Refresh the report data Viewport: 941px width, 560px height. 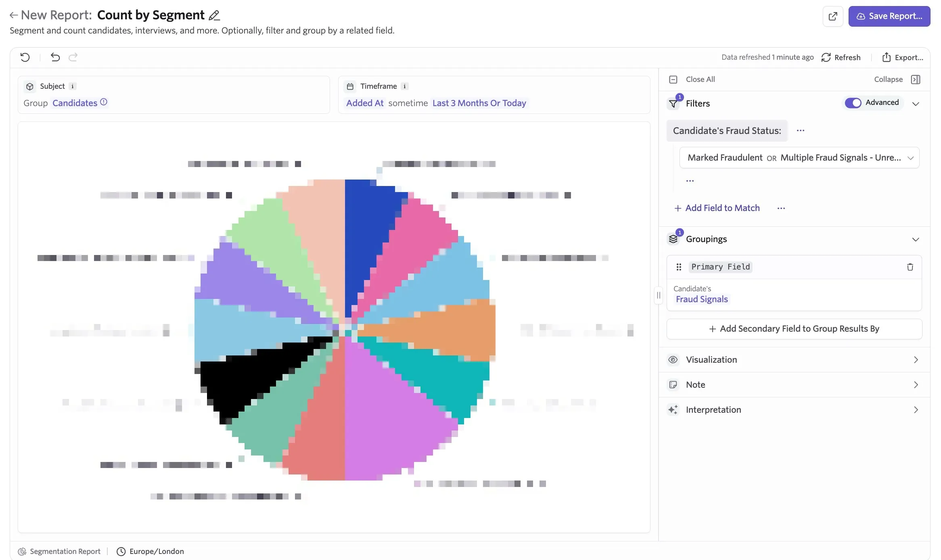(841, 57)
